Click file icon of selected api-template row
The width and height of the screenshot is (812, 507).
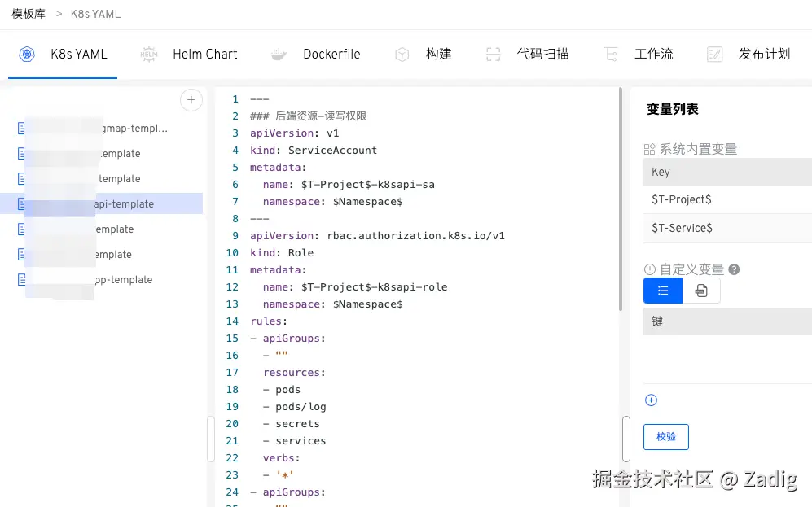point(21,203)
